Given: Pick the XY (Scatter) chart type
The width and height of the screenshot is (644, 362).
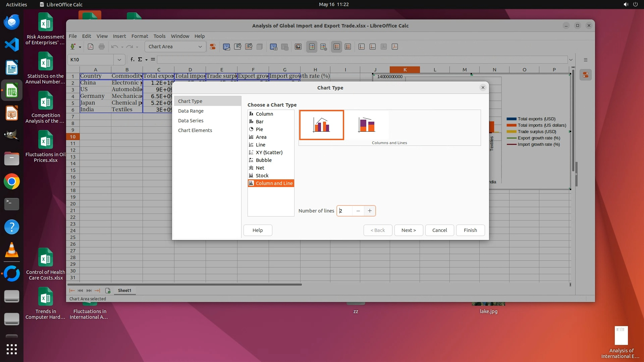Looking at the screenshot, I should 269,153.
